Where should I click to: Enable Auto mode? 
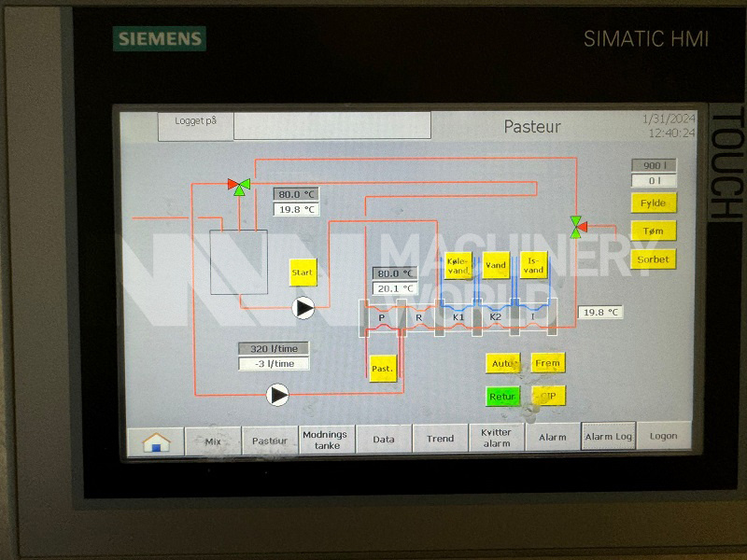pyautogui.click(x=502, y=364)
